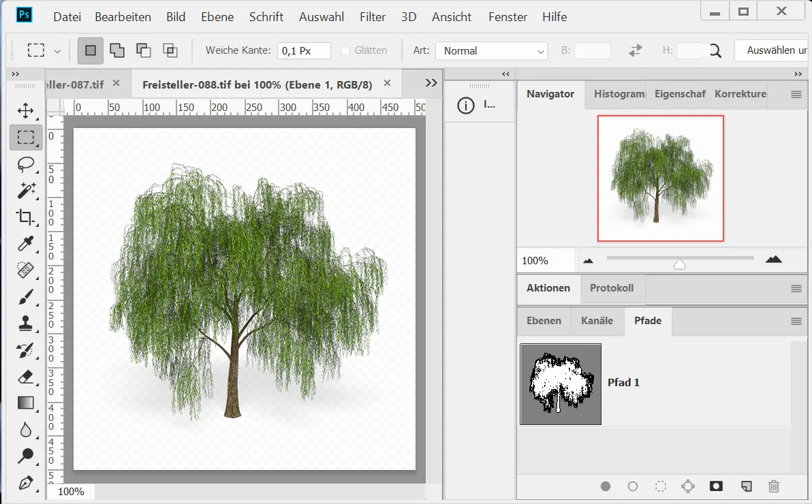Enable the Glätten checkbox
812x504 pixels.
point(345,50)
